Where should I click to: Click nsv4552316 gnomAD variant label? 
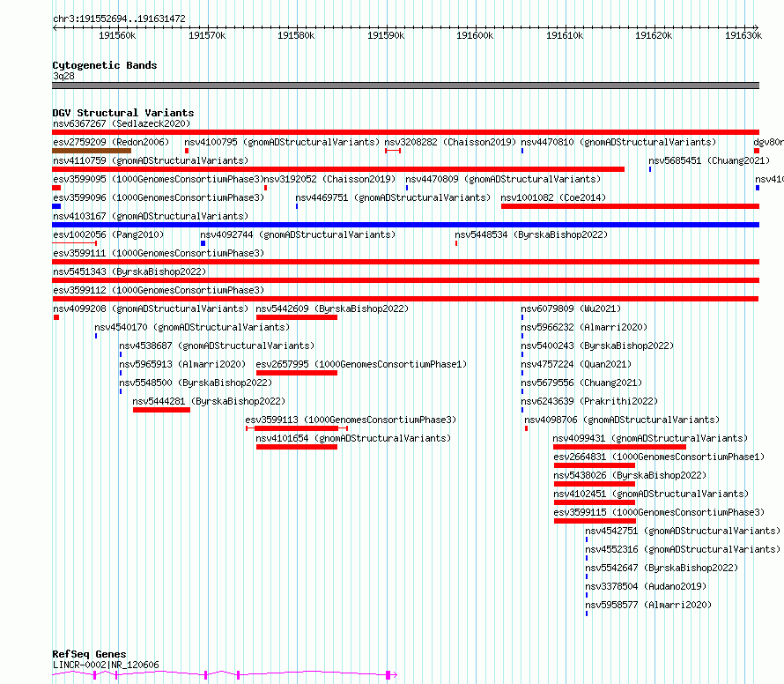pos(683,549)
